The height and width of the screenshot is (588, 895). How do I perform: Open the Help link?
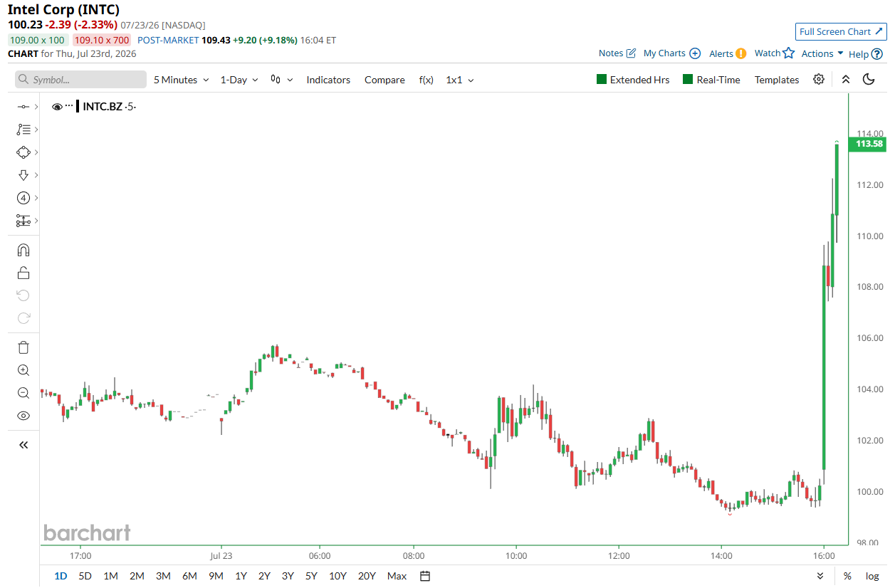tap(866, 53)
